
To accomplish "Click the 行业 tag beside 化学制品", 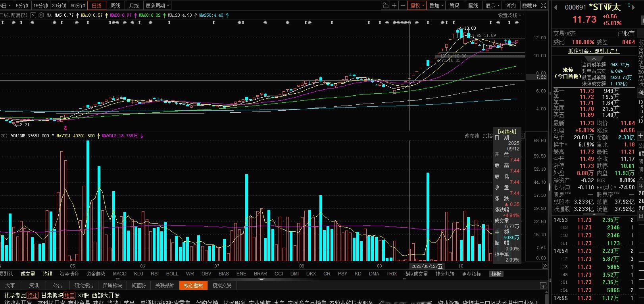I will 33,296.
